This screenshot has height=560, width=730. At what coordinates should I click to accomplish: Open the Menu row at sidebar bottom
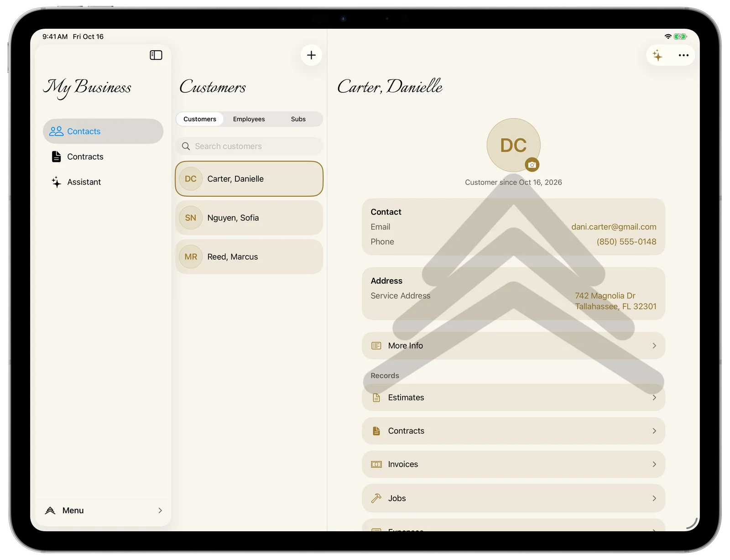(103, 510)
